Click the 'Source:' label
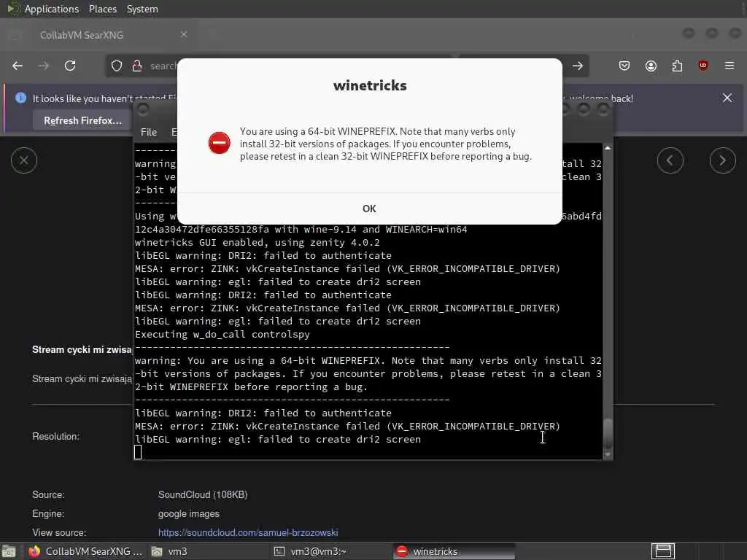 coord(48,495)
